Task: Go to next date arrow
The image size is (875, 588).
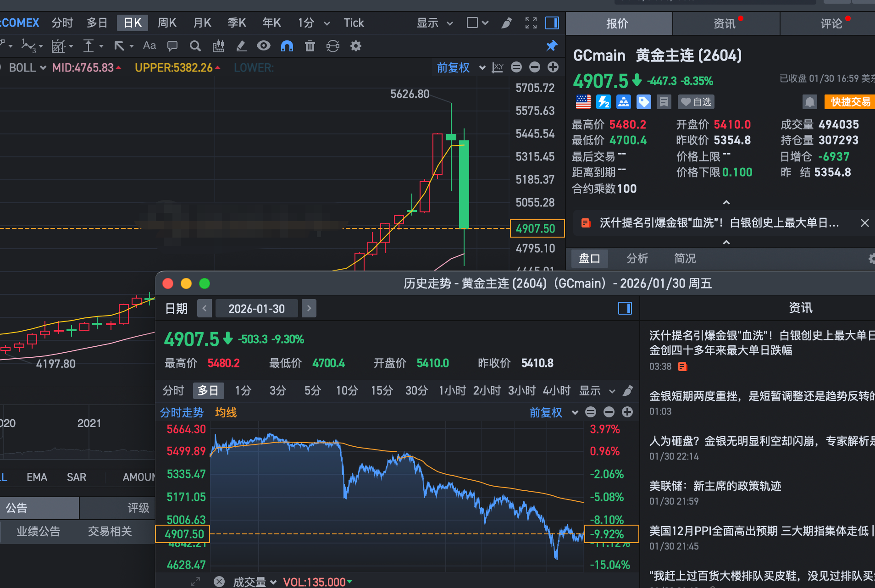Action: tap(309, 308)
